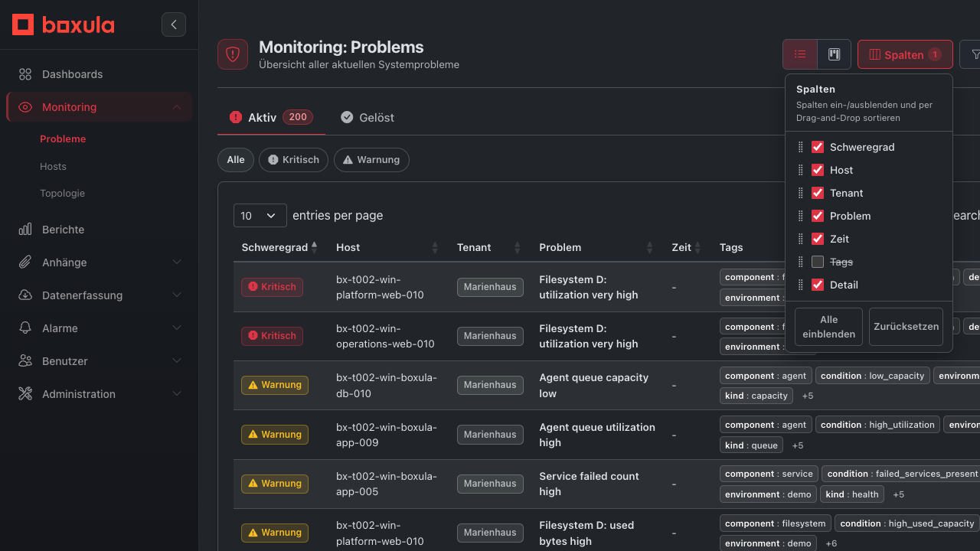Grab the drag handle for Detail column
Viewport: 980px width, 551px height.
pos(801,285)
